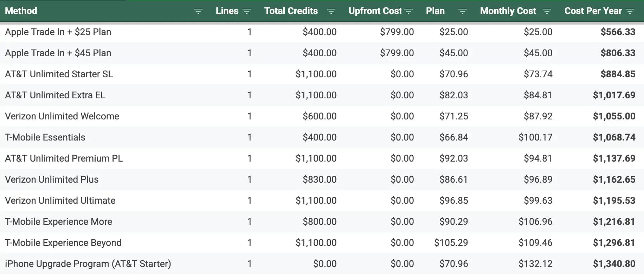Click the Cost Per Year column header
Image resolution: width=644 pixels, height=274 pixels.
coord(592,11)
